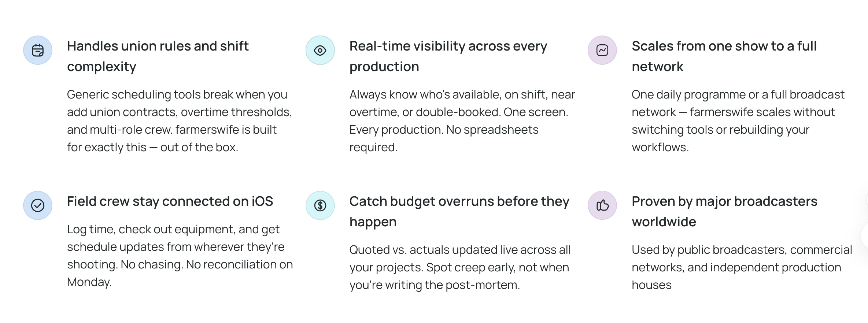Click the large floating circle at right edge
The height and width of the screenshot is (323, 868).
click(865, 235)
